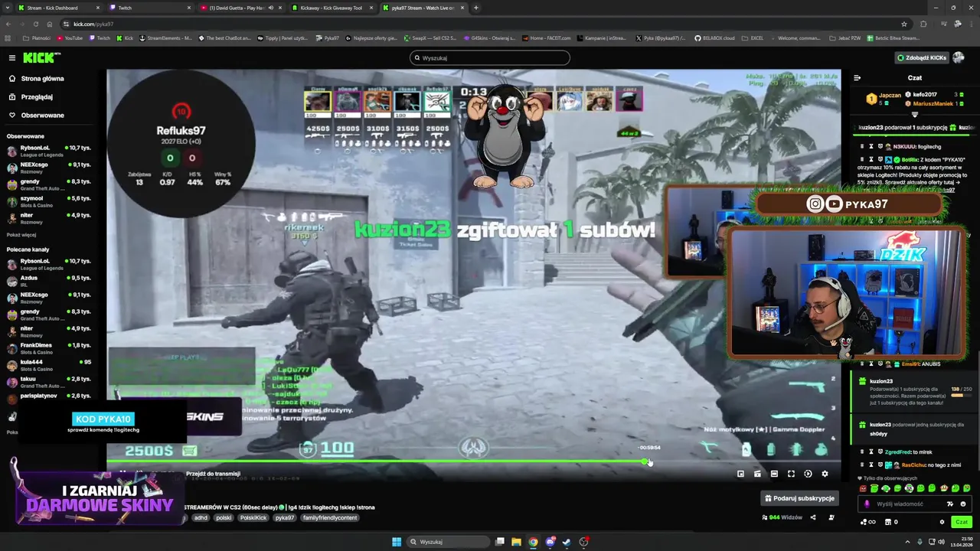Screen dimensions: 980x551
Task: Send message with the green Czat button
Action: 961,522
